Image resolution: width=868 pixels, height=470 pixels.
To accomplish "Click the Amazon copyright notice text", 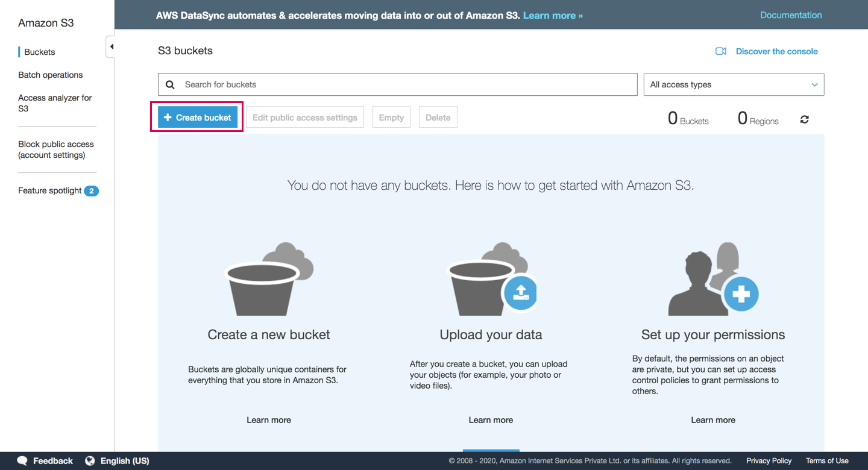I will 590,461.
